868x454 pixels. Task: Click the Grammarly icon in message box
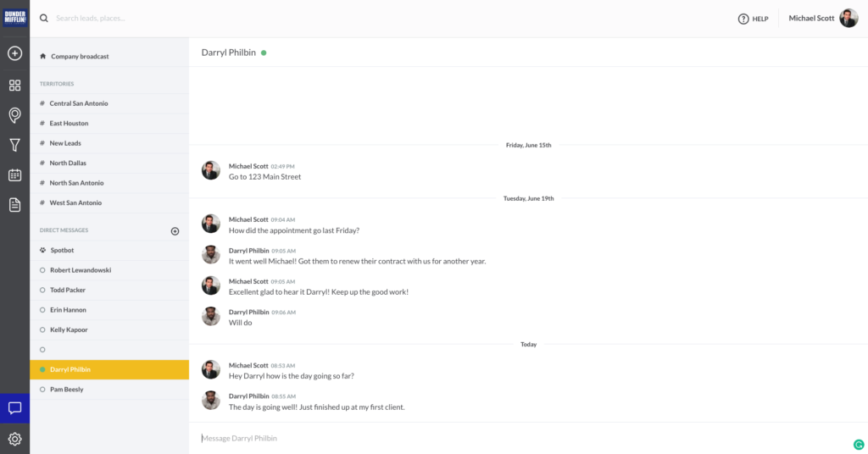(859, 445)
